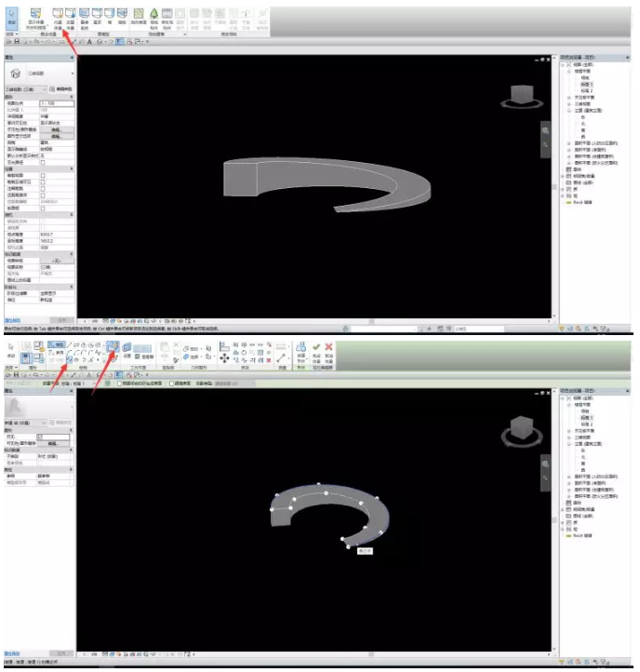Select Roof by face tool in upper ribbon
The width and height of the screenshot is (640, 672).
98,17
